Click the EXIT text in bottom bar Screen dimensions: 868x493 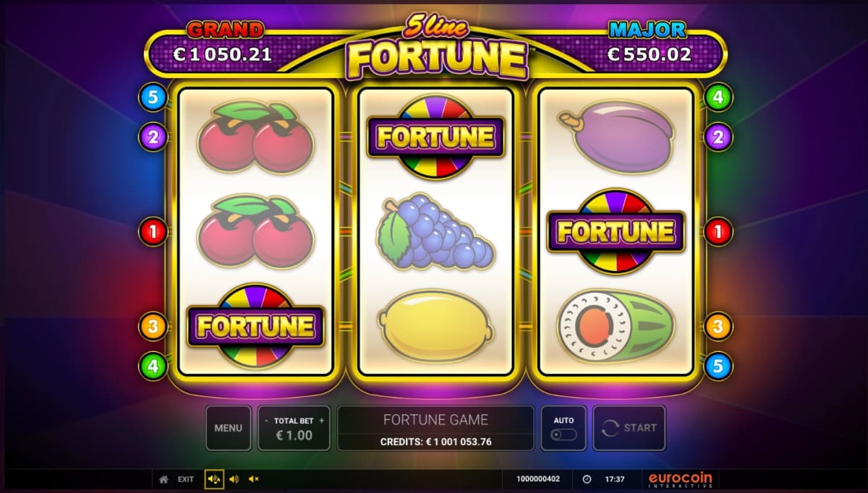pos(186,479)
